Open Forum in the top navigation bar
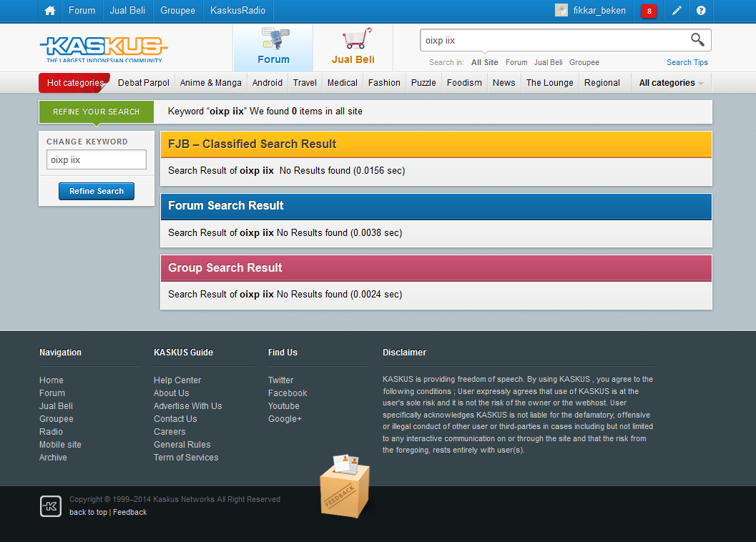This screenshot has width=756, height=542. point(82,11)
